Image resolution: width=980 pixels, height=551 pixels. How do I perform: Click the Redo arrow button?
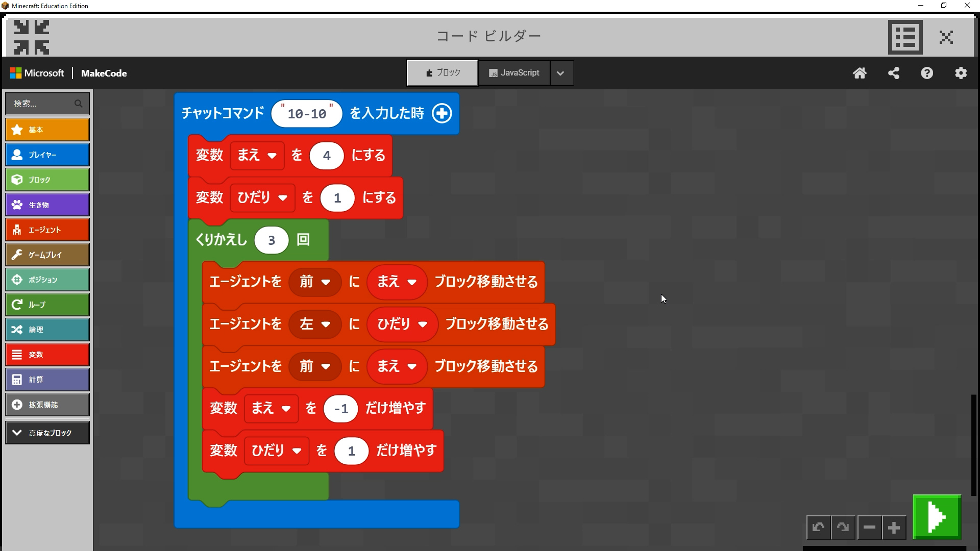click(843, 528)
